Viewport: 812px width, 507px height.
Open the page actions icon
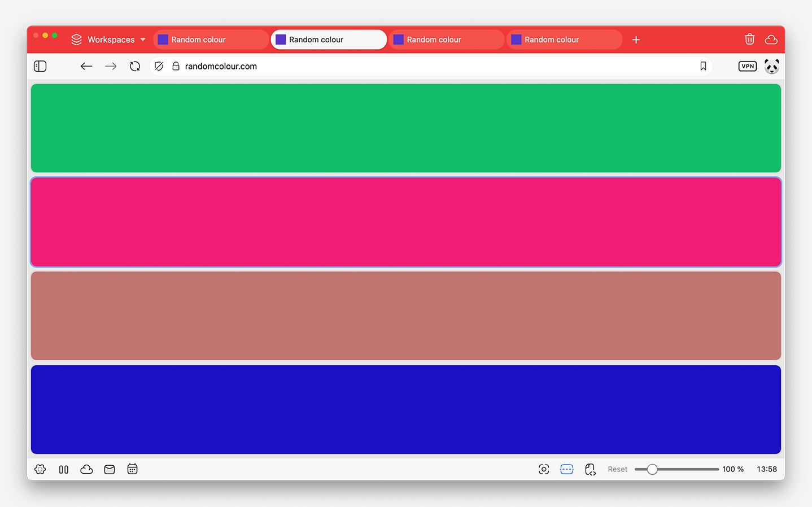point(591,470)
